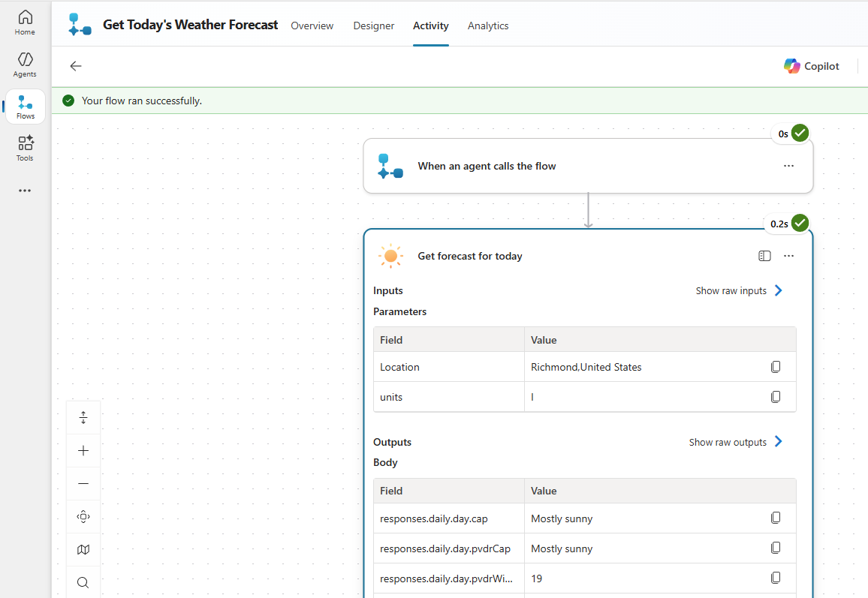Click the Inputs section heading

pyautogui.click(x=388, y=290)
